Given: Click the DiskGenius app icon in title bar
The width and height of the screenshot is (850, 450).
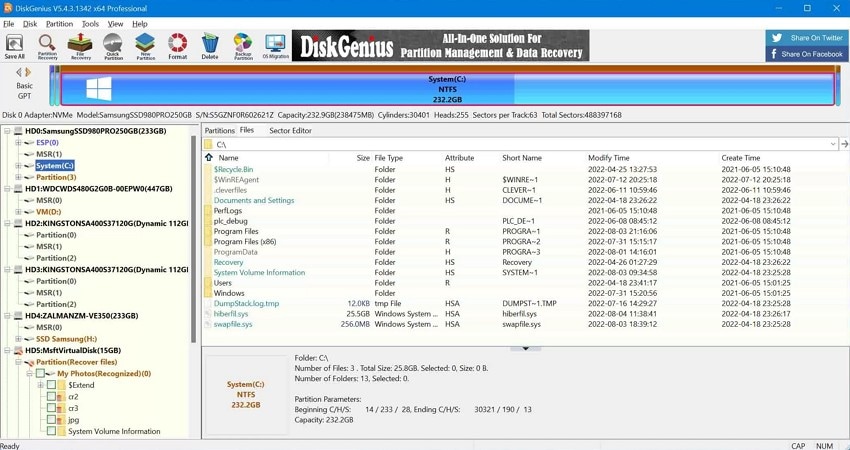Looking at the screenshot, I should (8, 8).
